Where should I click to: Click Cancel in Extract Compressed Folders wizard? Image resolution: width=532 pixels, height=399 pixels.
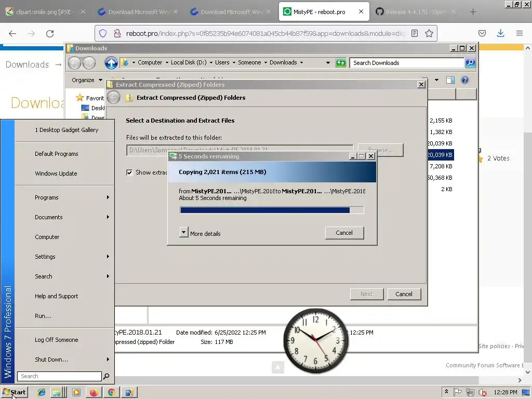pos(404,294)
